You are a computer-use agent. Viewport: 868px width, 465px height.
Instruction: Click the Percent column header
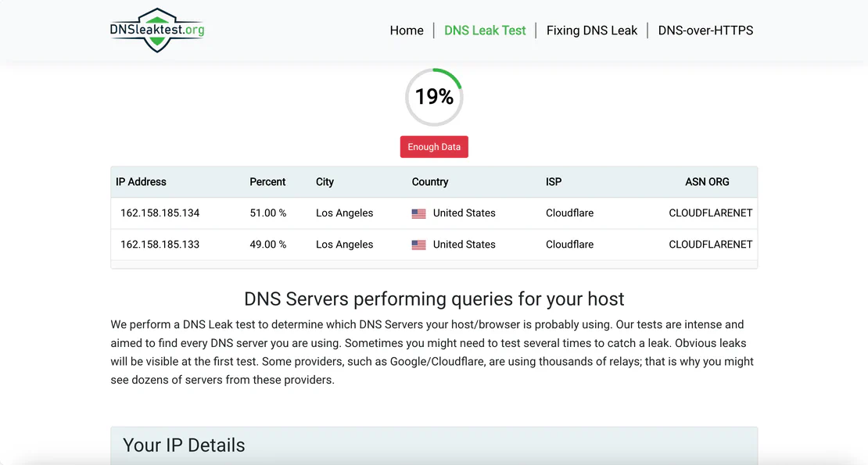click(267, 182)
